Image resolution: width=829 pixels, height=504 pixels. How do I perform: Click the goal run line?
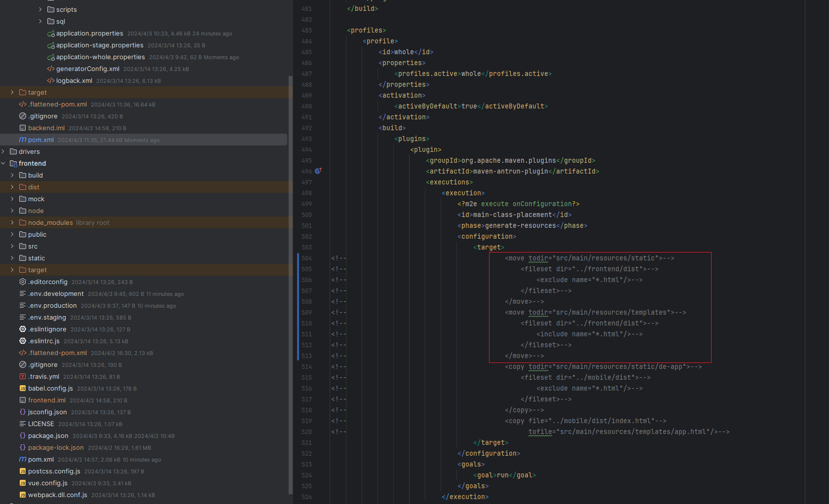[504, 475]
